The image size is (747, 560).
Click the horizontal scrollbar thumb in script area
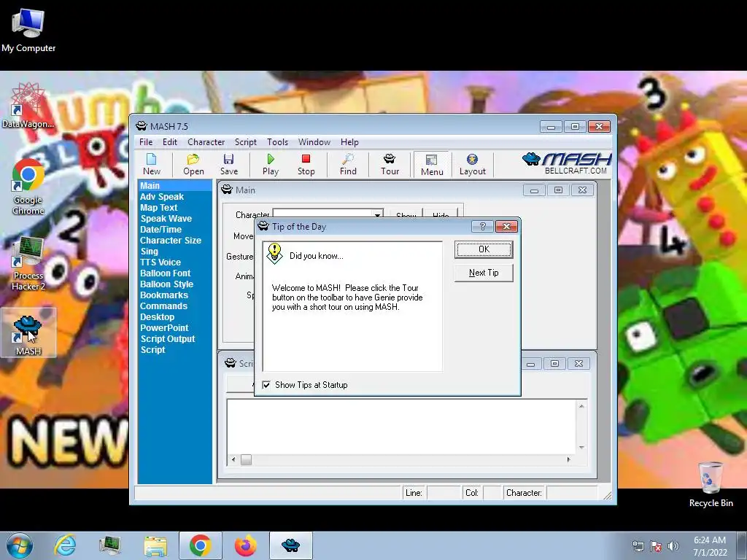[x=246, y=460]
